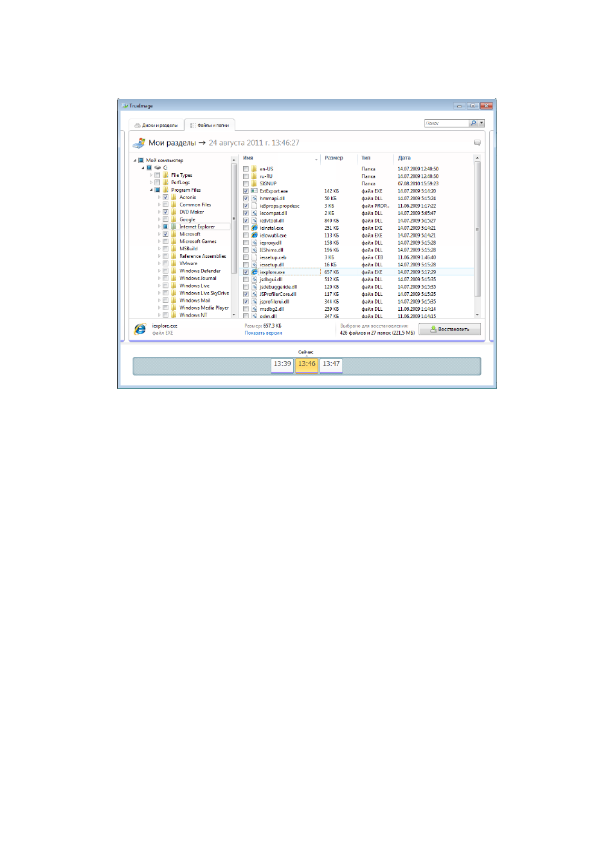Expand the Windows Media Player folder
The image size is (614, 868).
(159, 308)
